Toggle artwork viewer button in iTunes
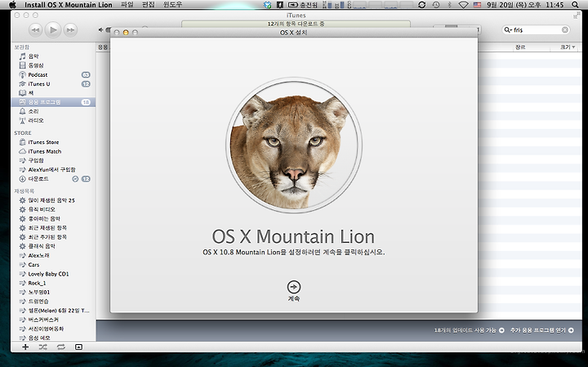This screenshot has width=588, height=367. tap(78, 347)
